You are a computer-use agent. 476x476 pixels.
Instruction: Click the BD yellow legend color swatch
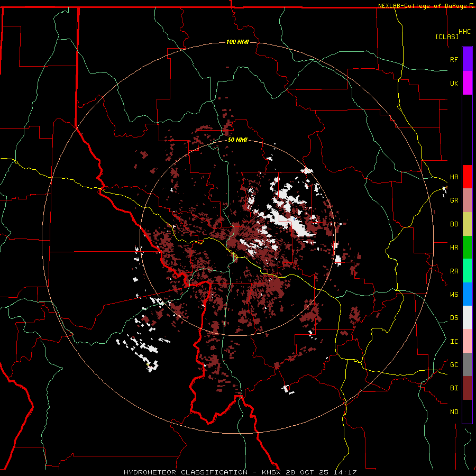pos(467,224)
